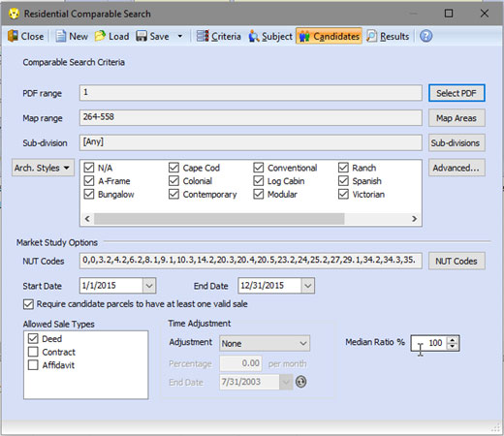This screenshot has height=436, width=504.
Task: Create a new search with New icon
Action: (x=60, y=36)
